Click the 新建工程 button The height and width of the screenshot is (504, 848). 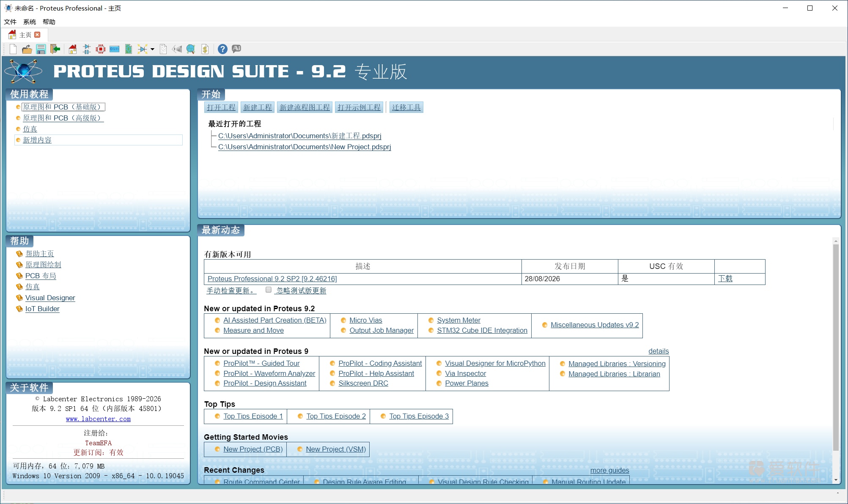click(258, 107)
